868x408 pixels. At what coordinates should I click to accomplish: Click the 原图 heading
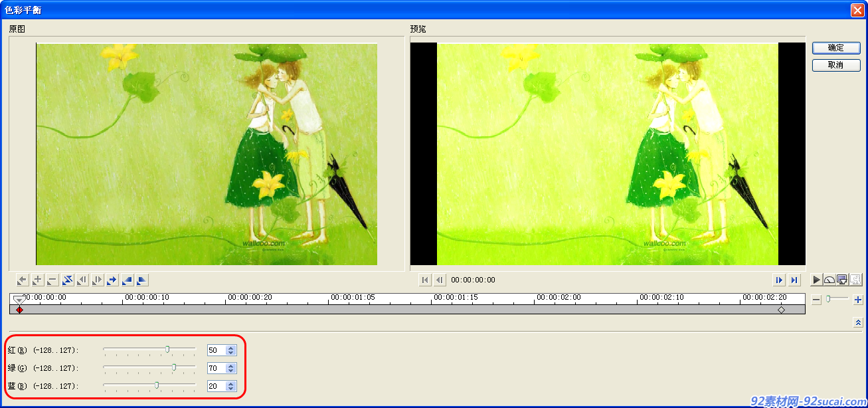point(17,29)
